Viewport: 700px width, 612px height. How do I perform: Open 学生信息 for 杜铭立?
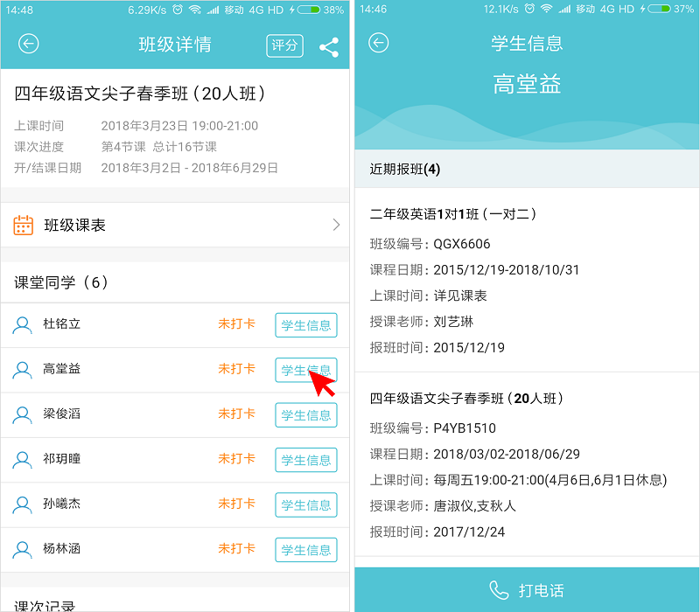(305, 325)
